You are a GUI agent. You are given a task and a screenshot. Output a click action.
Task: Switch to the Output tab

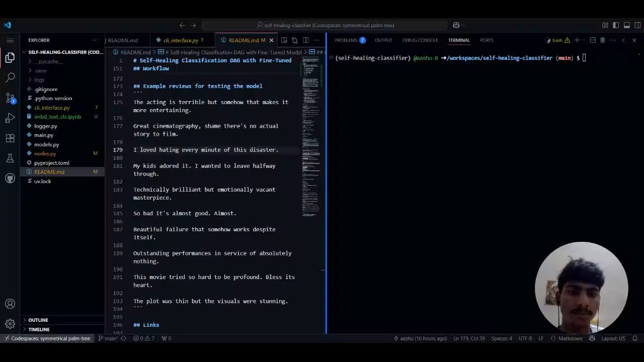pyautogui.click(x=383, y=40)
